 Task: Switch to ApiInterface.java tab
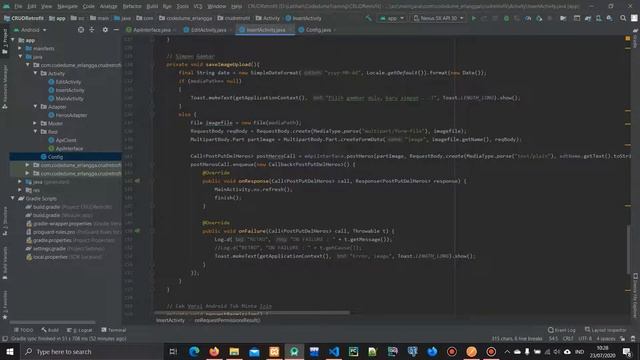(x=151, y=30)
